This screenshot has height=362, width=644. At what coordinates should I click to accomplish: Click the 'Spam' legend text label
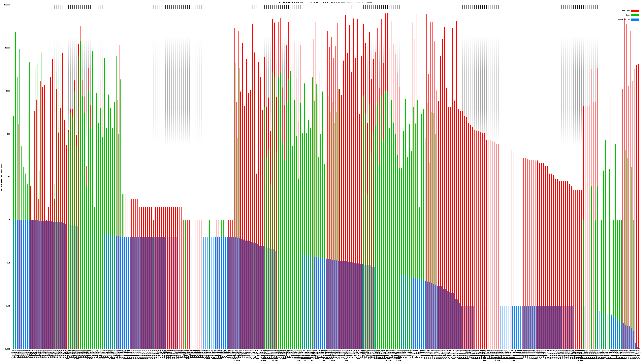(628, 15)
